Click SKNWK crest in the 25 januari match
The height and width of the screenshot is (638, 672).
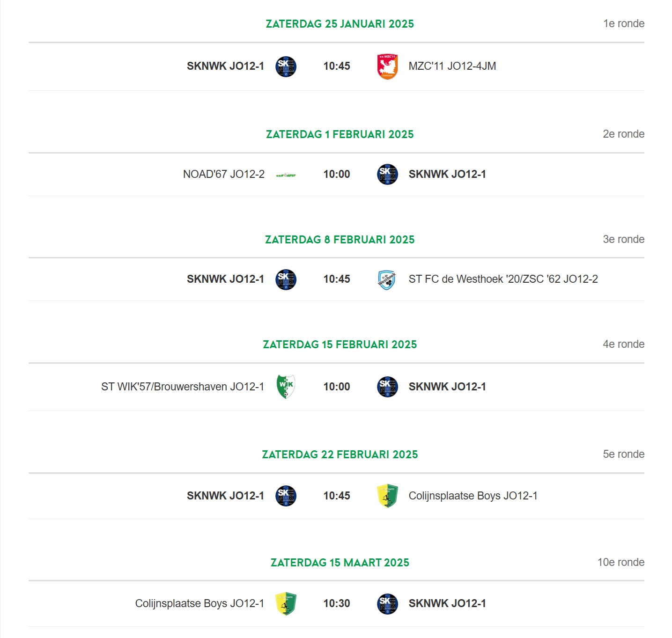[286, 66]
